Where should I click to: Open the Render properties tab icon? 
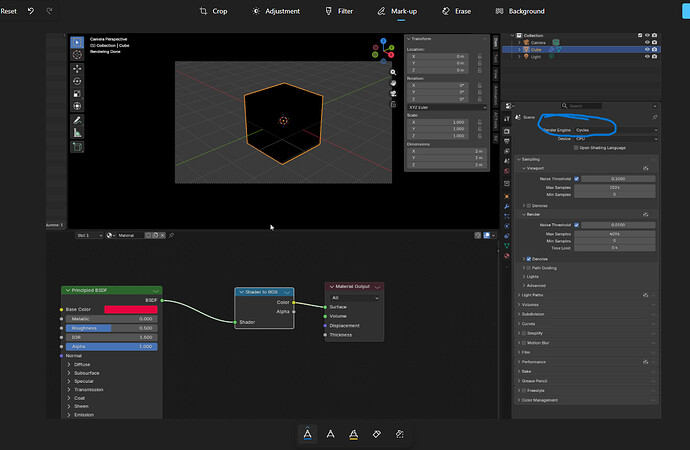(x=507, y=132)
